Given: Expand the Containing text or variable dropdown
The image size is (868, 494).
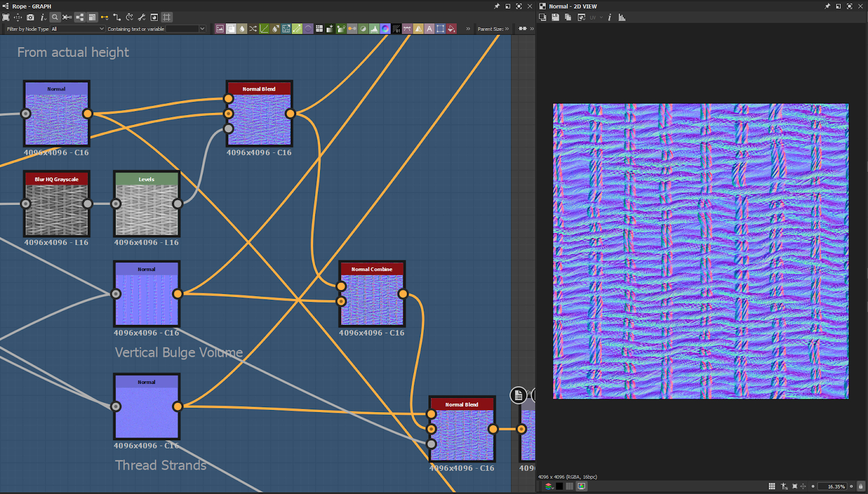Looking at the screenshot, I should pos(202,29).
